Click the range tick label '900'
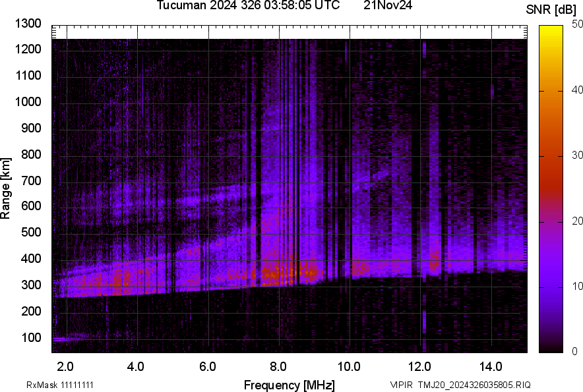The height and width of the screenshot is (392, 583). point(31,128)
